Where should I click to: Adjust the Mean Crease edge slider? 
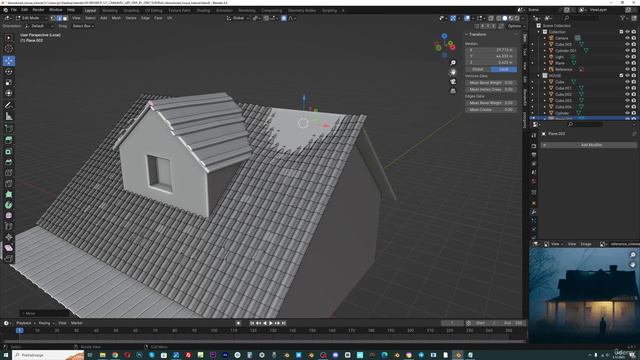[x=491, y=110]
